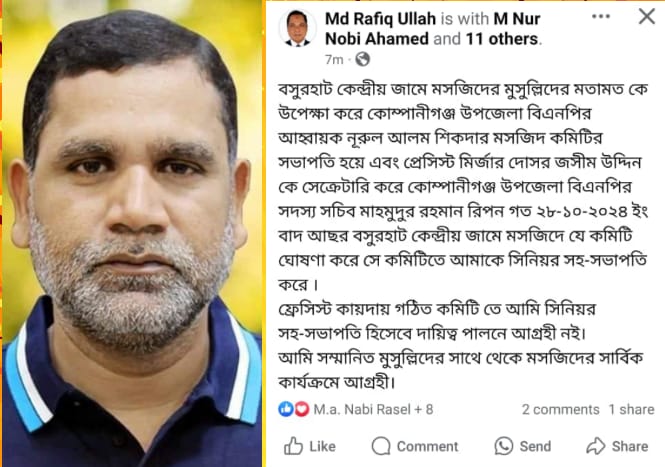The height and width of the screenshot is (467, 665).
Task: View reactions by M.a. Nabi Rasel + 8
Action: (x=373, y=409)
